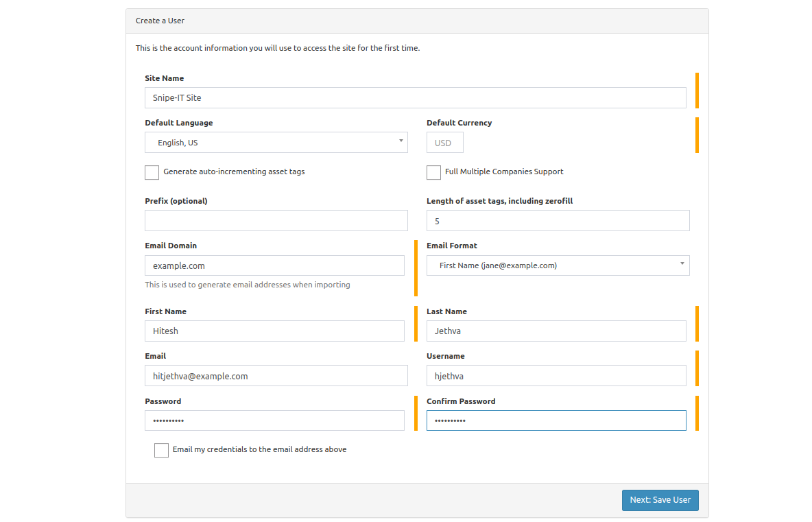Tick the Full Multiple Companies Support checkbox
812x522 pixels.
433,172
